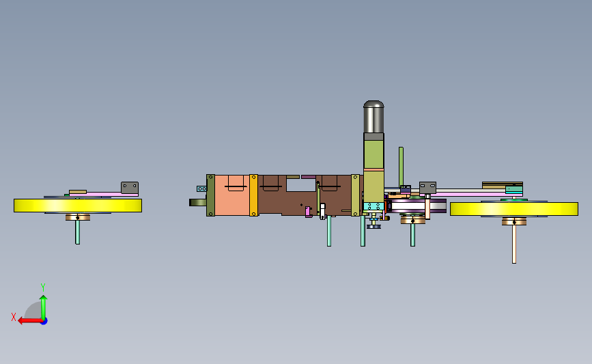Select the light blue bracket at the housing's left end

point(201,188)
